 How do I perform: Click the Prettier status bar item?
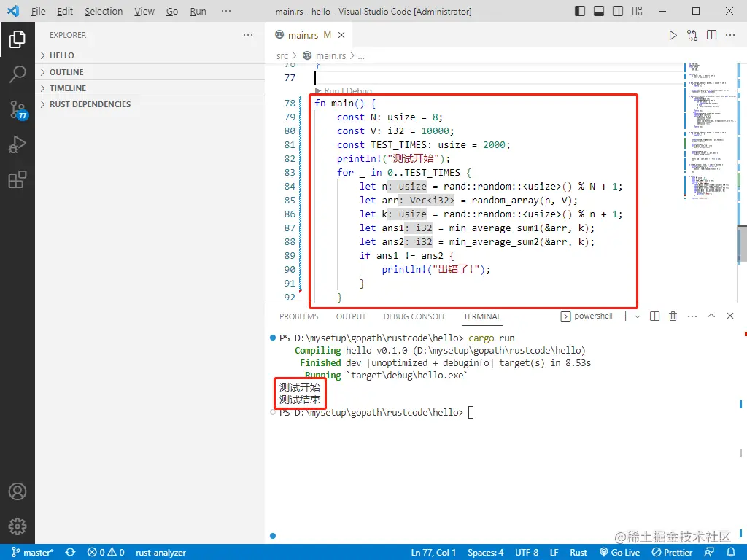click(x=672, y=553)
